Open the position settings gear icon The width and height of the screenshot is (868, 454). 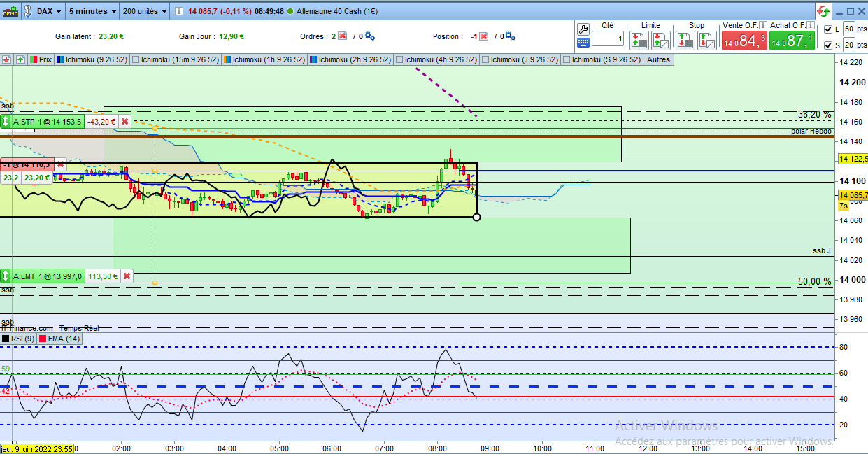click(x=510, y=36)
